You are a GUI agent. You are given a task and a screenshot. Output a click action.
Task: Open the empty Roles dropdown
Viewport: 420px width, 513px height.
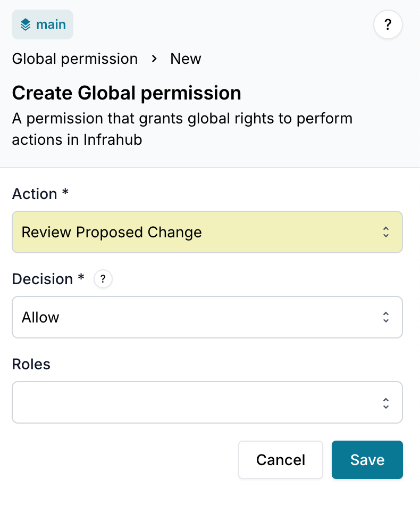(x=207, y=402)
